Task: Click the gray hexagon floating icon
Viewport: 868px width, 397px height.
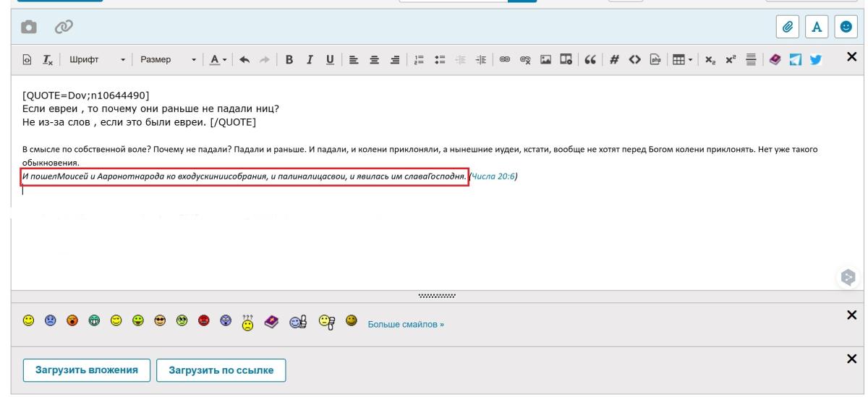Action: [x=848, y=276]
